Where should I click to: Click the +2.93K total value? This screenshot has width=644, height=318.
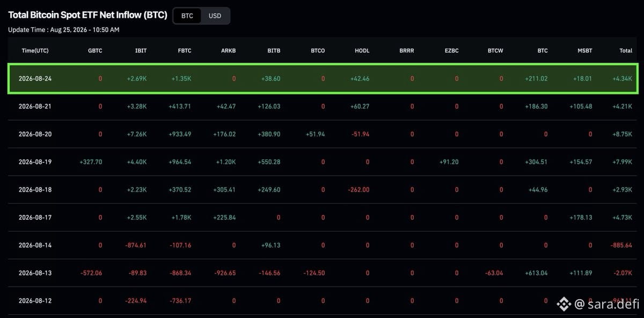click(623, 190)
